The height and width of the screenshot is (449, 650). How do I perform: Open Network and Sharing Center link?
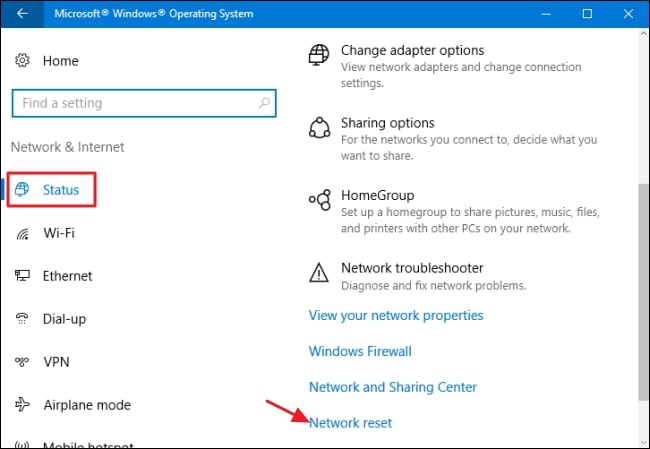point(393,387)
